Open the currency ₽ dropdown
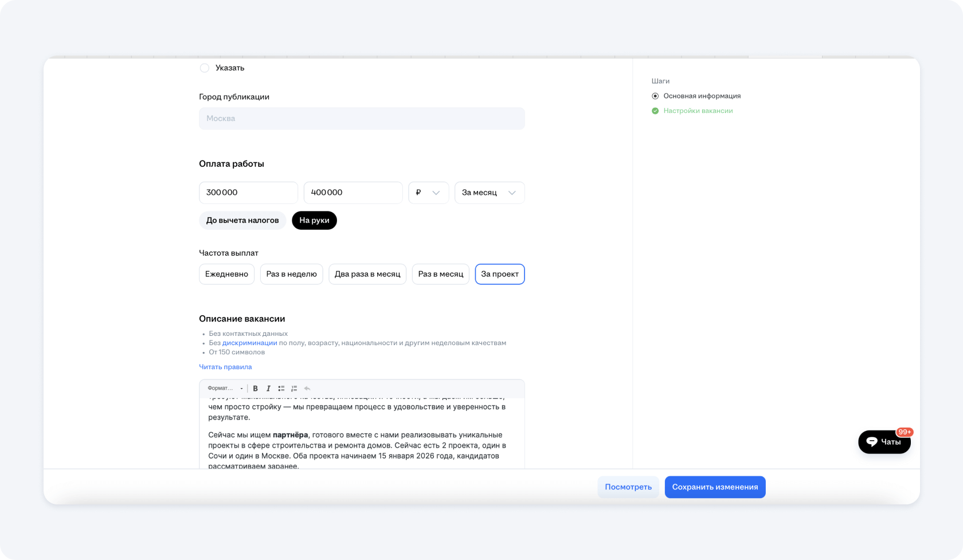 click(x=428, y=193)
